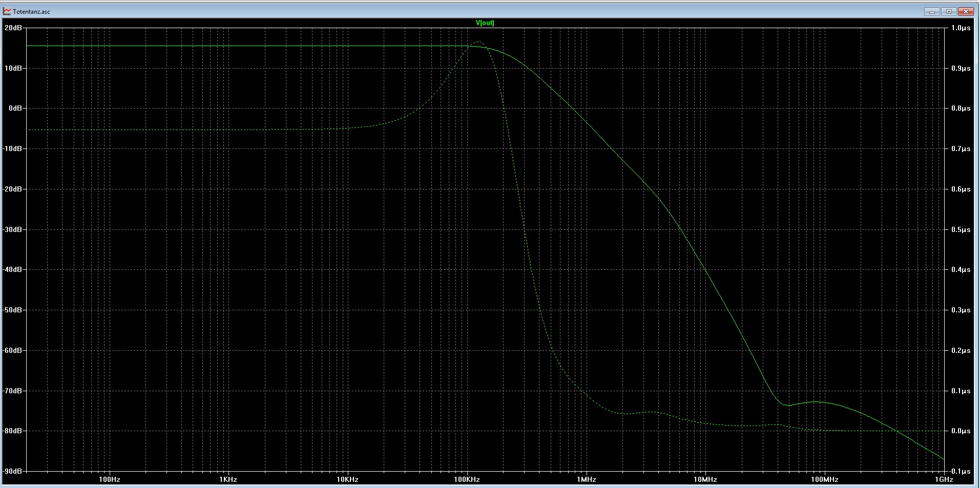Screen dimensions: 980x488
Task: Click the 10MHz frequency axis label
Action: (x=705, y=480)
